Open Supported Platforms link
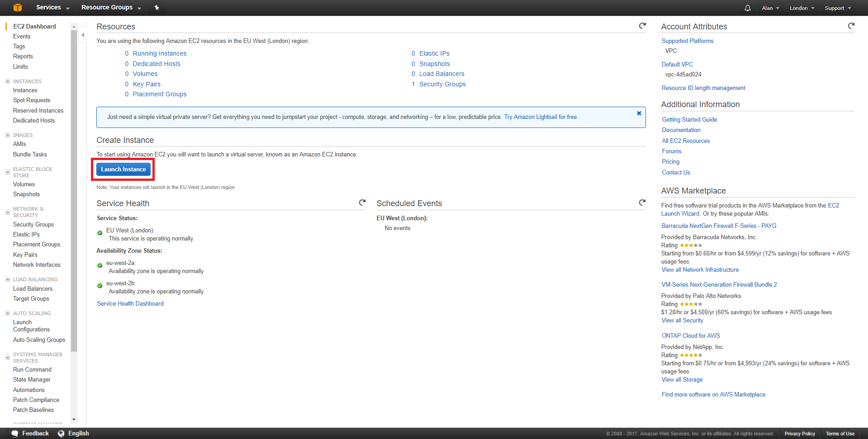Image resolution: width=868 pixels, height=439 pixels. (x=688, y=41)
